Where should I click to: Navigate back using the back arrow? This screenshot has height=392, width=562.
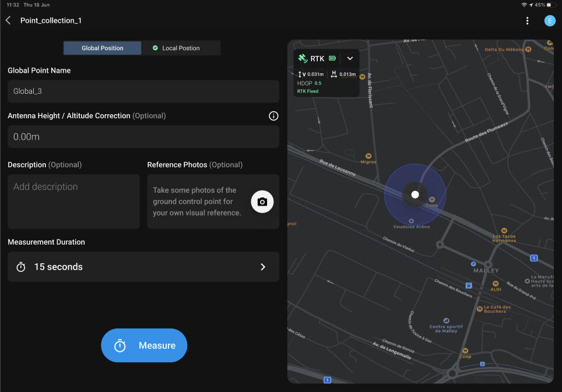tap(9, 19)
